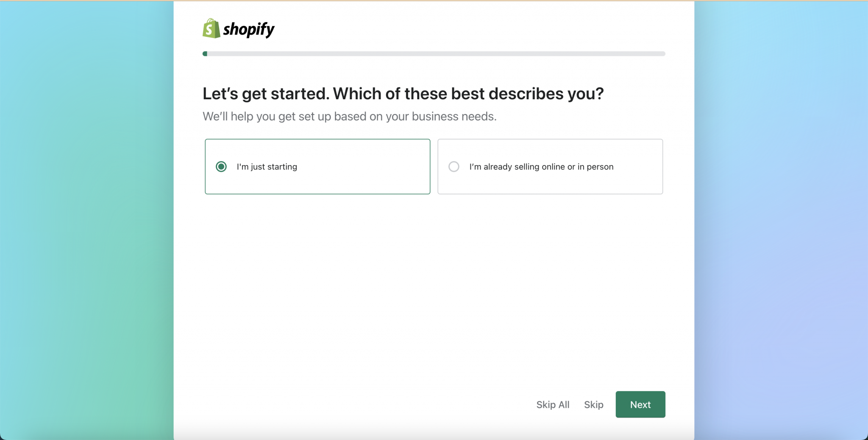Click the green filled start of progress bar
The width and height of the screenshot is (868, 440).
[205, 54]
